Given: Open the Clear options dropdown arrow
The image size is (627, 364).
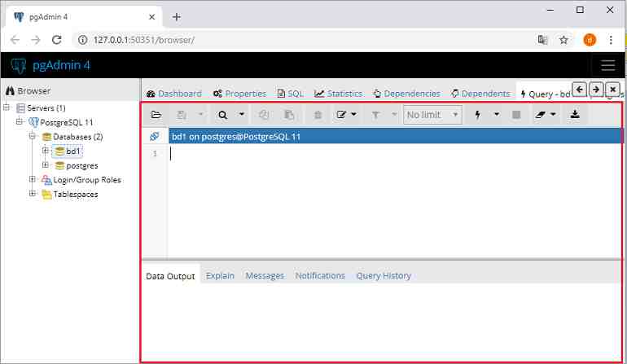Looking at the screenshot, I should [554, 114].
